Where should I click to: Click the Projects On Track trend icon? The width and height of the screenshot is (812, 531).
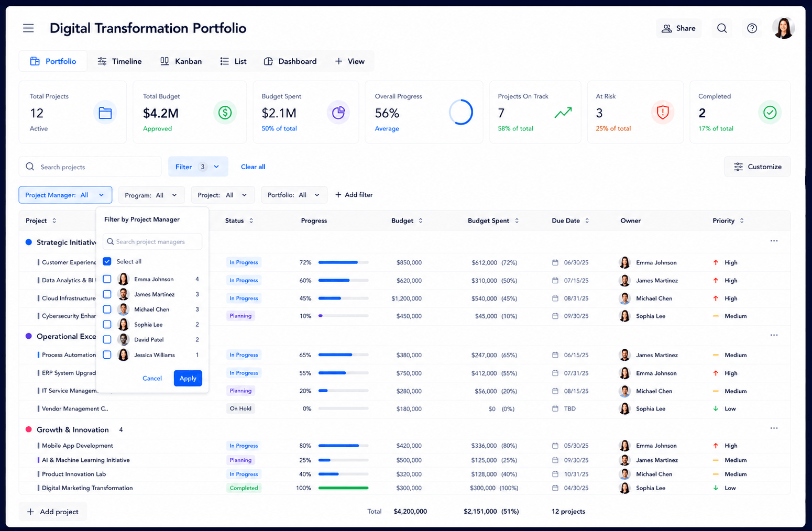tap(563, 113)
